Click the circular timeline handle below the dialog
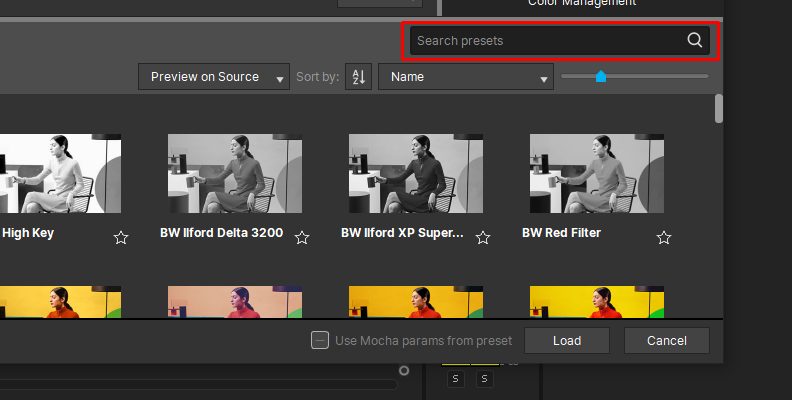 click(x=404, y=371)
